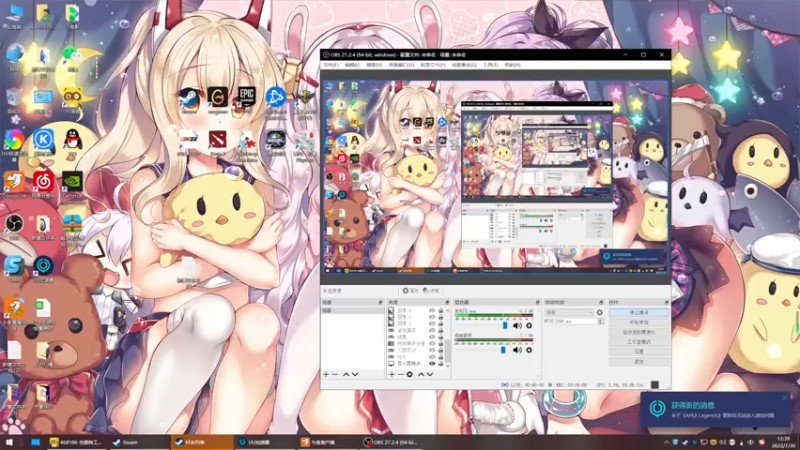
Task: Toggle visibility of 显示器捕获 source
Action: click(432, 364)
